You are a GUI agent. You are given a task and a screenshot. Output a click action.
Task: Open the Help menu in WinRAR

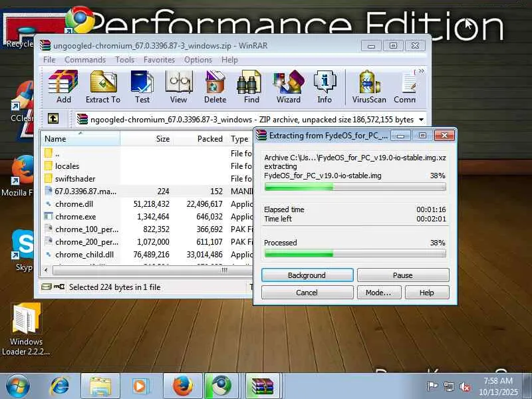[229, 60]
